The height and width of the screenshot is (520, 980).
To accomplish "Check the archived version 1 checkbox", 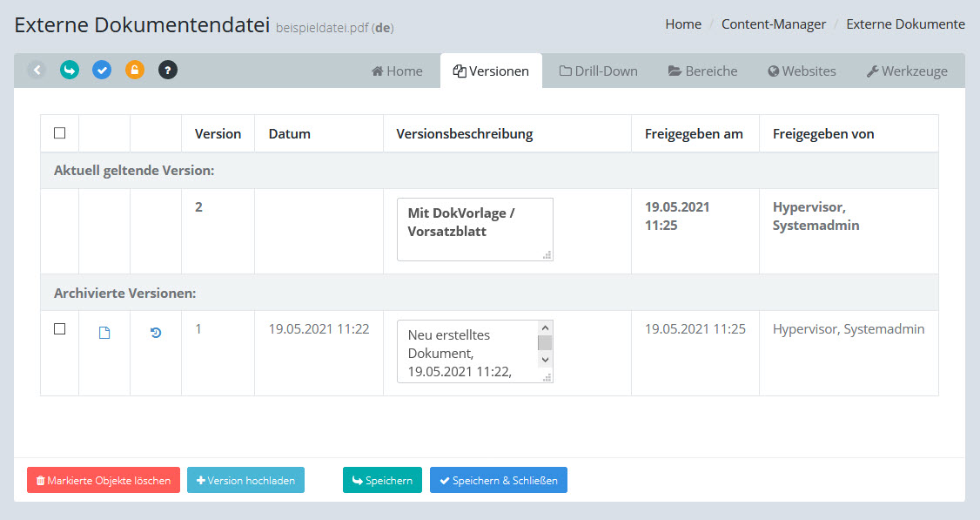I will point(59,329).
